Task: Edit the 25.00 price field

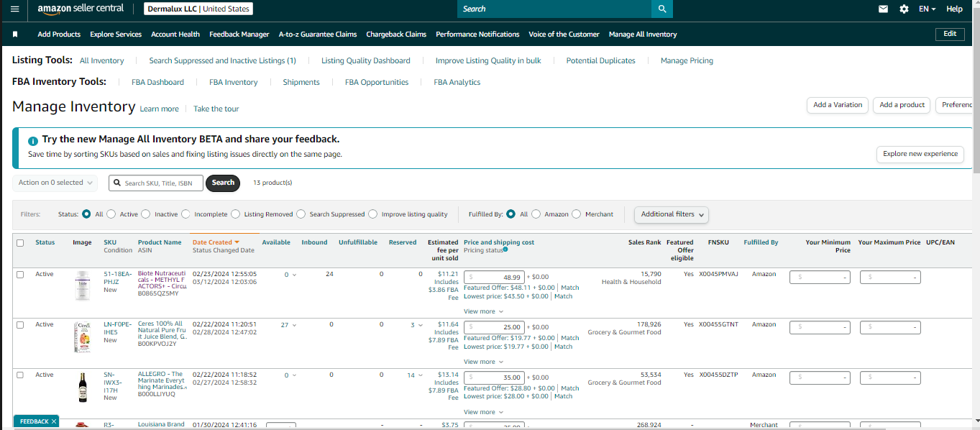Action: 495,327
